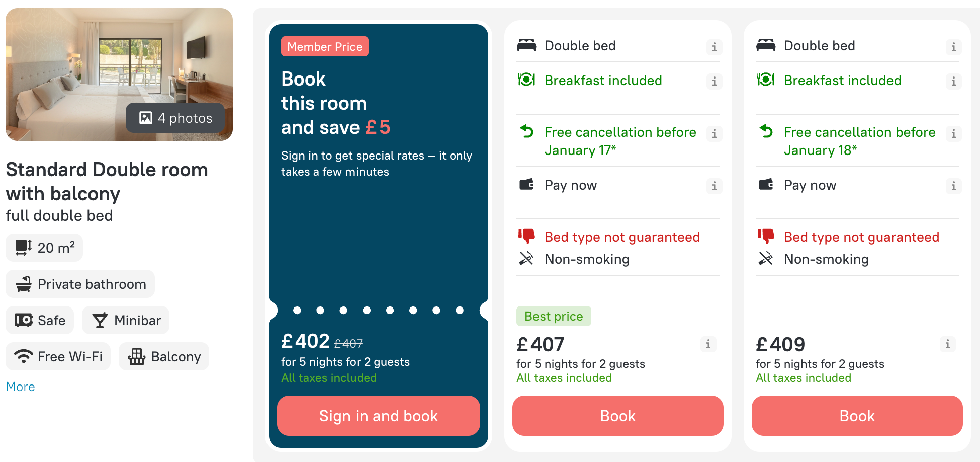This screenshot has width=980, height=462.
Task: Click info icon for January 18 cancellation
Action: (953, 134)
